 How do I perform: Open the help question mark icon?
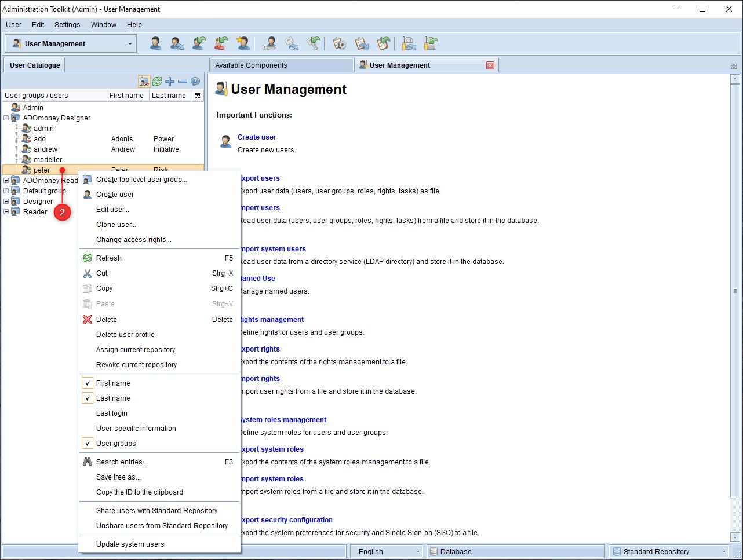coord(195,82)
